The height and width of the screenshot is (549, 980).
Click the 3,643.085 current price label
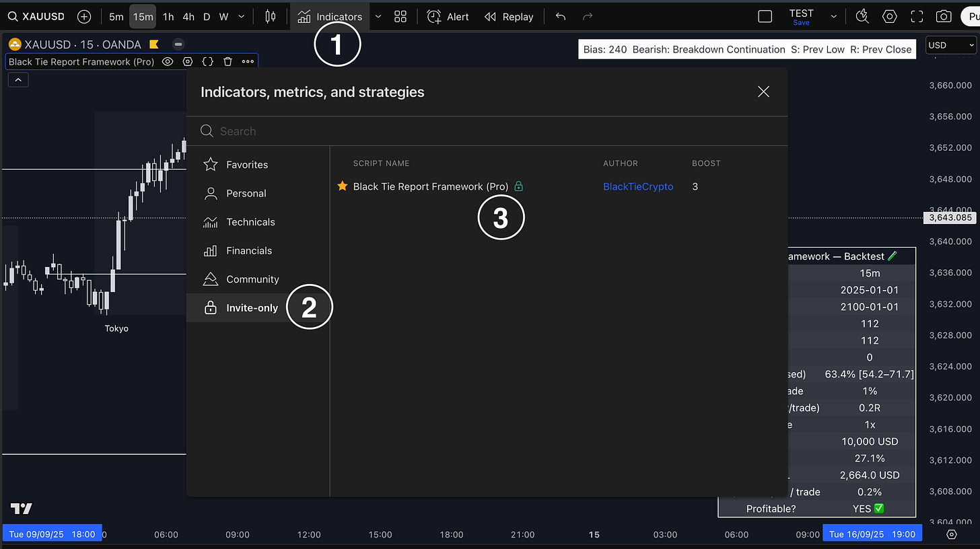[x=951, y=218]
